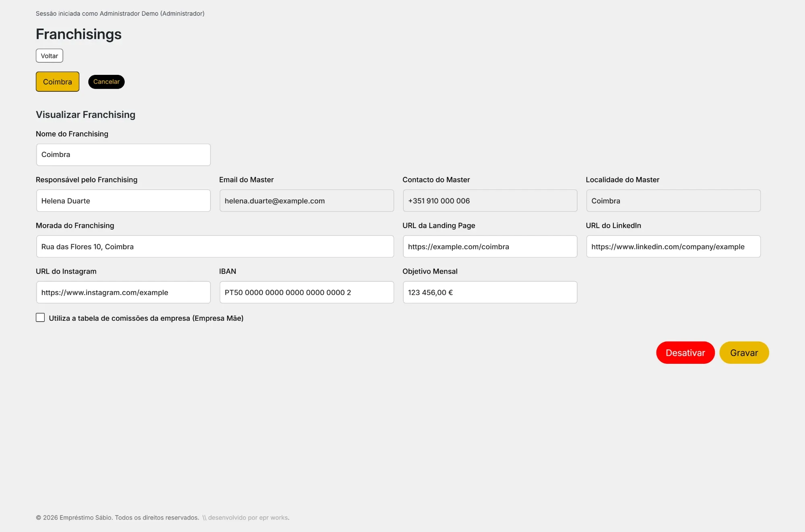The image size is (805, 532).
Task: Click the URL do LinkedIn field
Action: pos(673,246)
